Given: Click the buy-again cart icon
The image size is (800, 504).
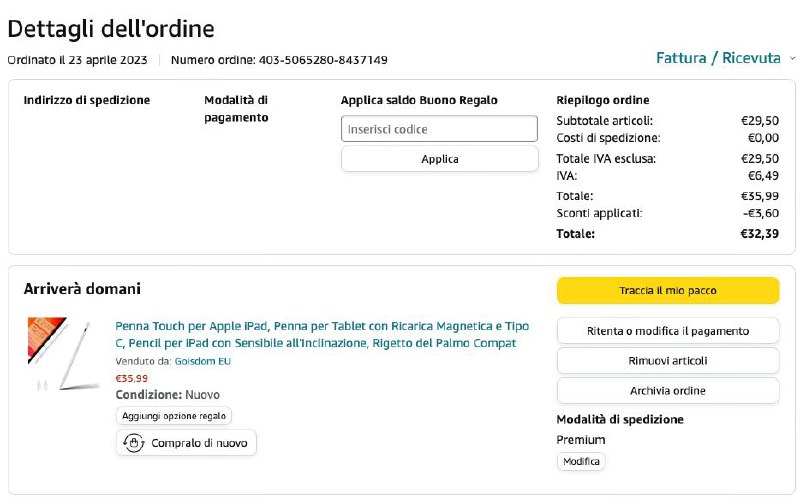Looking at the screenshot, I should (133, 443).
